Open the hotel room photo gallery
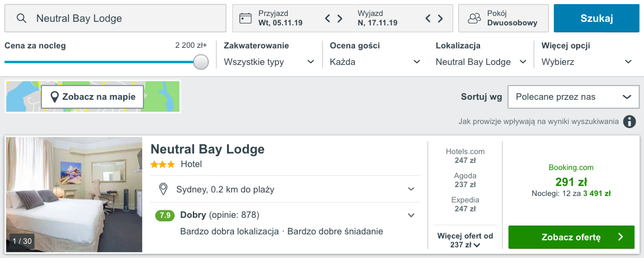 tap(74, 195)
